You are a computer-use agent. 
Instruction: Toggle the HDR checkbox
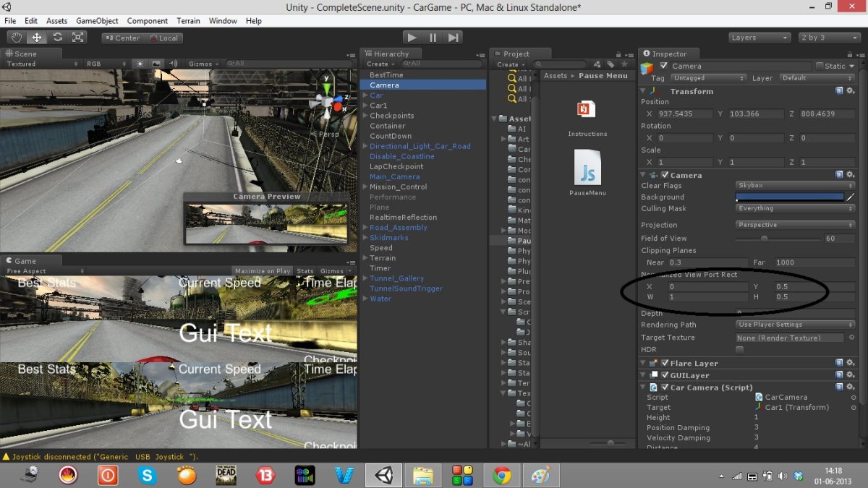[x=739, y=350]
